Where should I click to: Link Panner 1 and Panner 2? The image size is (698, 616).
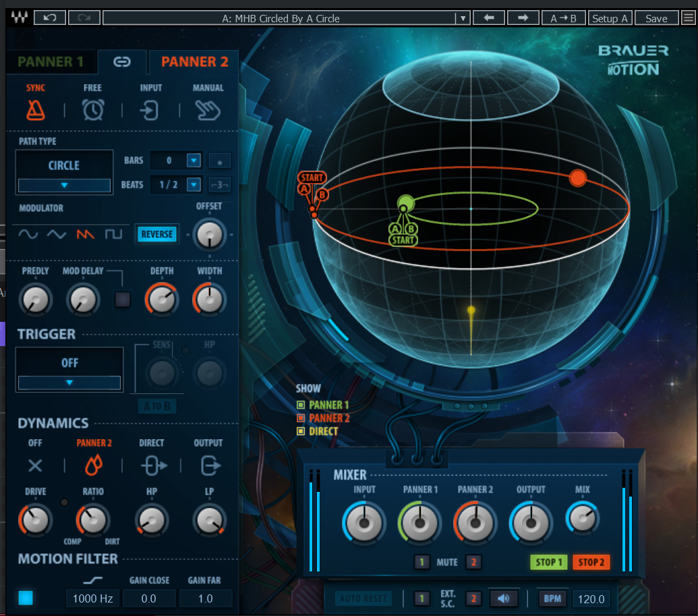pyautogui.click(x=122, y=61)
